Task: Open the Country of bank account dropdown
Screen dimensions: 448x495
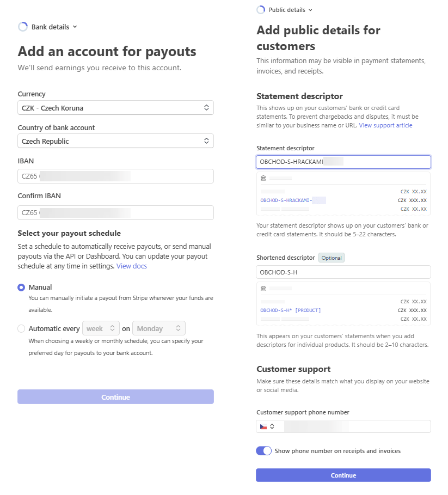Action: tap(115, 141)
